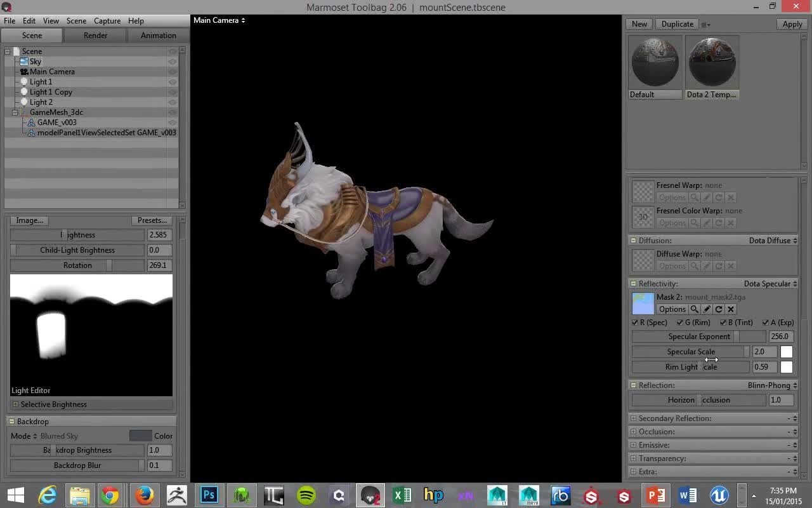Open the File menu

click(x=10, y=21)
